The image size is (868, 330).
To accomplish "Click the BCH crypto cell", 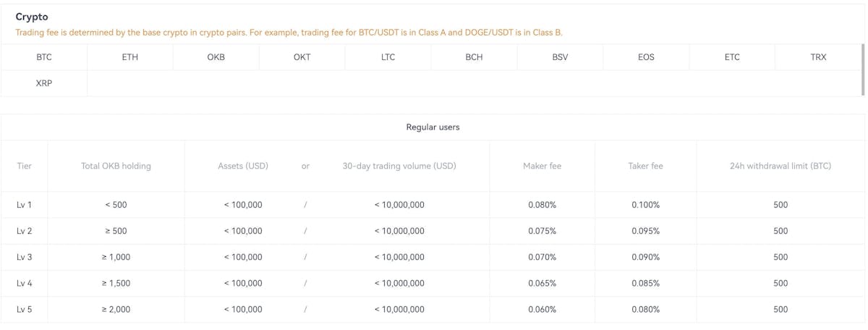I will tap(474, 57).
